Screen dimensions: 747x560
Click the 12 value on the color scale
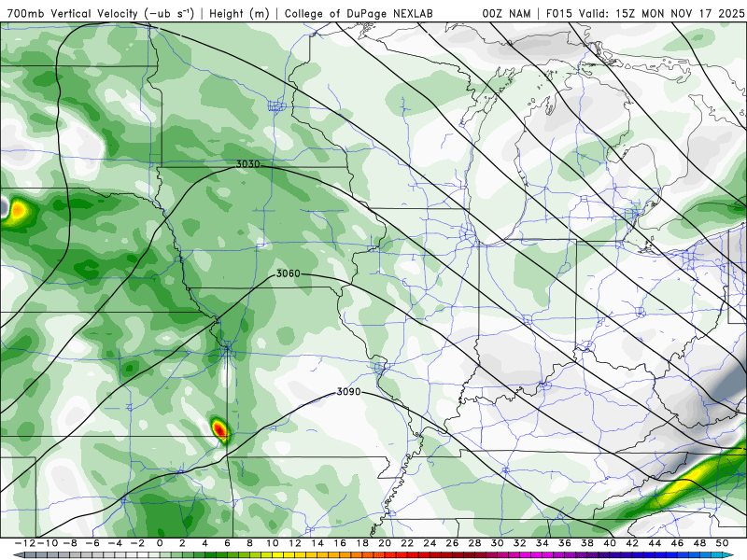295,543
